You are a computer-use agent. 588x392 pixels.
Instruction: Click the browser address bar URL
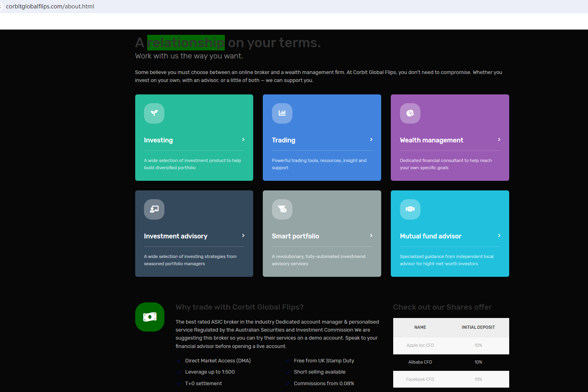click(50, 6)
